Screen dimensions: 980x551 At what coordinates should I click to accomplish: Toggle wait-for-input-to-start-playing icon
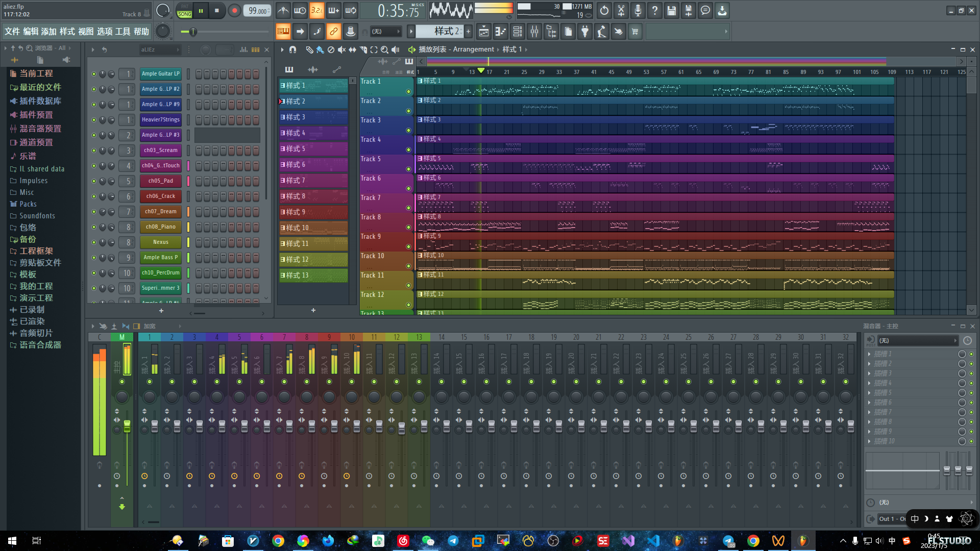coord(300,11)
